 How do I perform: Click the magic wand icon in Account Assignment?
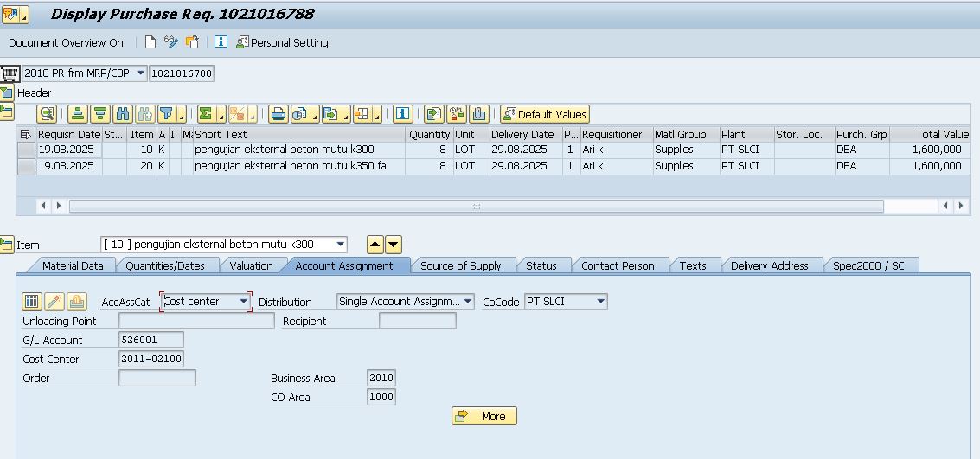pos(54,302)
